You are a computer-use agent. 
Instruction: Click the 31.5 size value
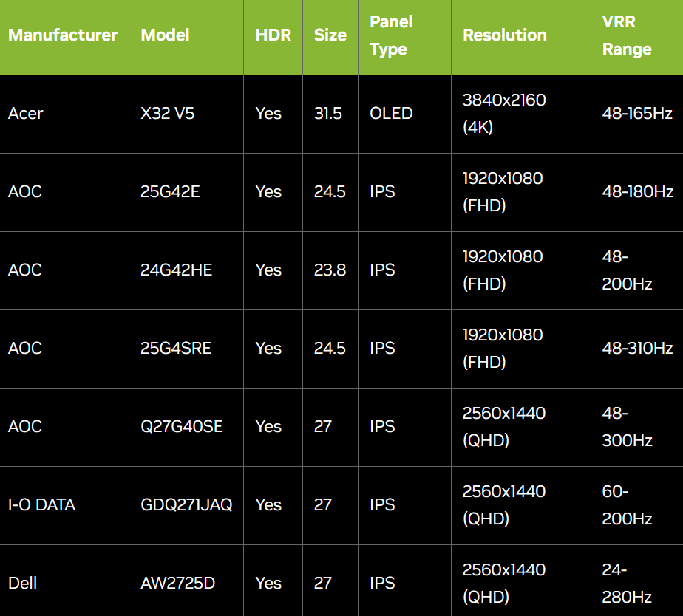click(328, 114)
